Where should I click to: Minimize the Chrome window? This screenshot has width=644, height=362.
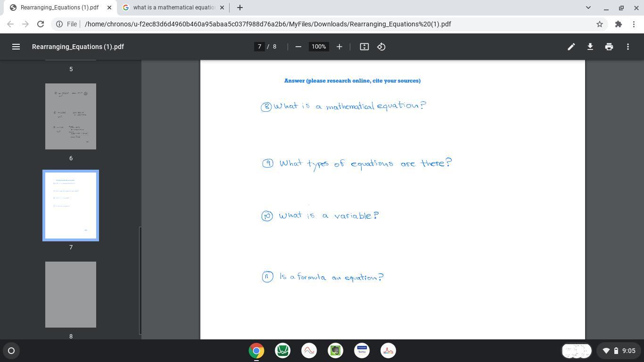pos(606,8)
